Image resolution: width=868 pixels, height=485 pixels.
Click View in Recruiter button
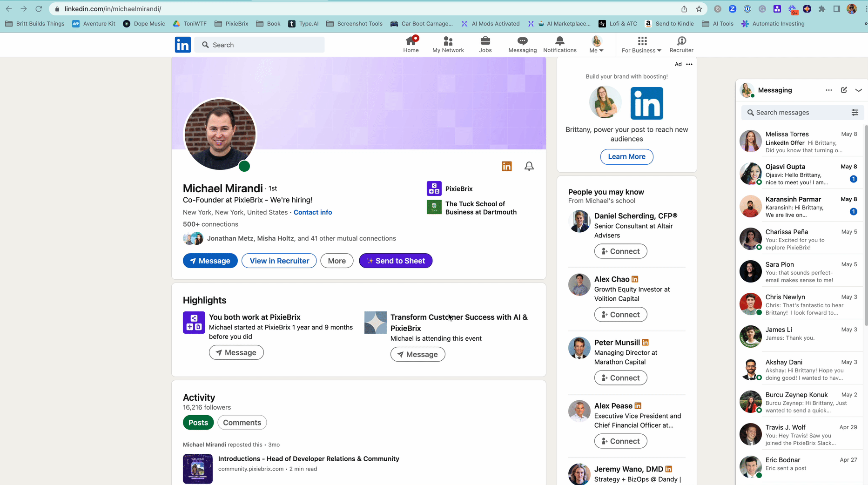pos(279,261)
